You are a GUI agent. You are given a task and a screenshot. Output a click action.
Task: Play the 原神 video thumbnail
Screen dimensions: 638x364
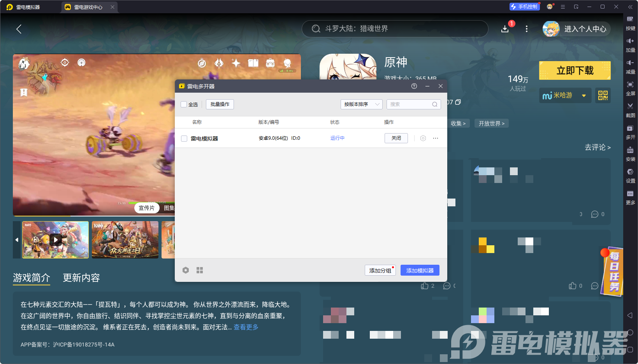coord(55,239)
